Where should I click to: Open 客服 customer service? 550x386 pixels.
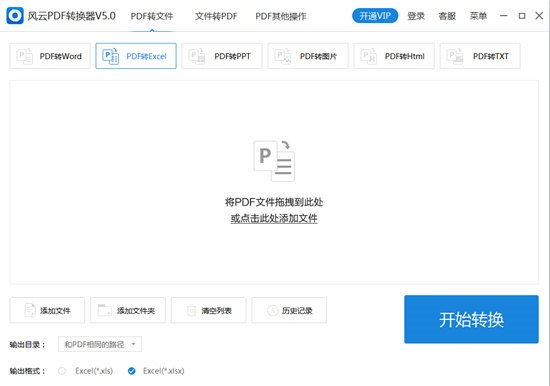[x=447, y=16]
